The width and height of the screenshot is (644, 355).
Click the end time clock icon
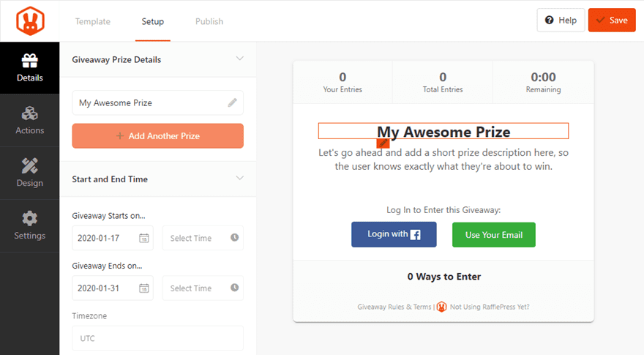click(234, 288)
